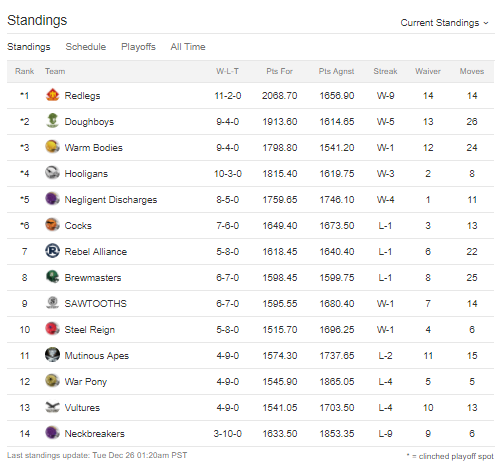Click the Vultures bird logo icon

(x=52, y=407)
